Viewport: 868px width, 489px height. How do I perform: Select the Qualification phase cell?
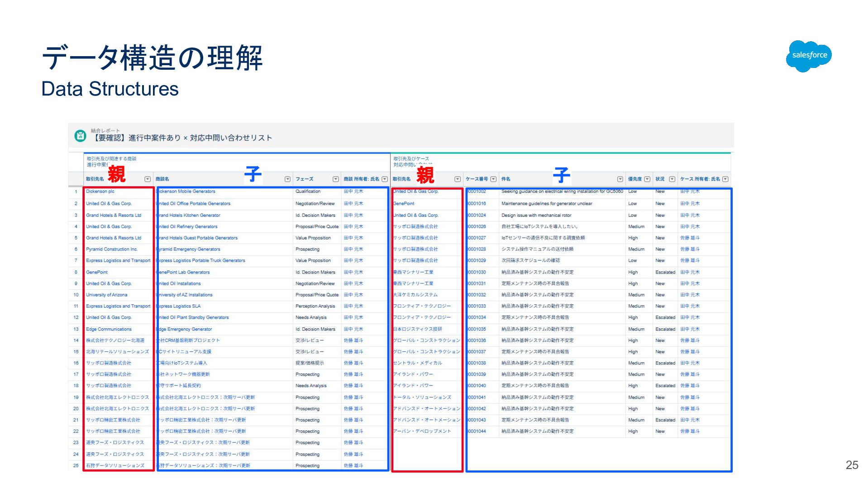tap(308, 192)
